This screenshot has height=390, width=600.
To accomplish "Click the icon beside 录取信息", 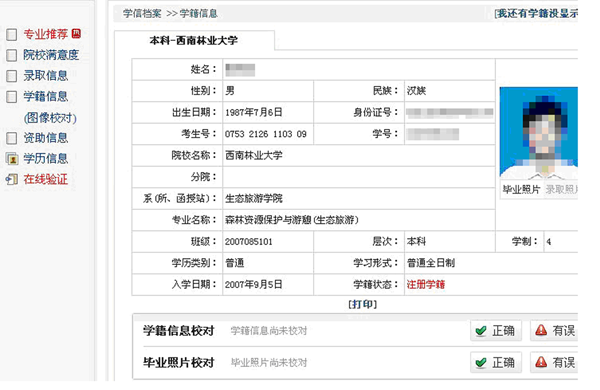I will [x=11, y=76].
